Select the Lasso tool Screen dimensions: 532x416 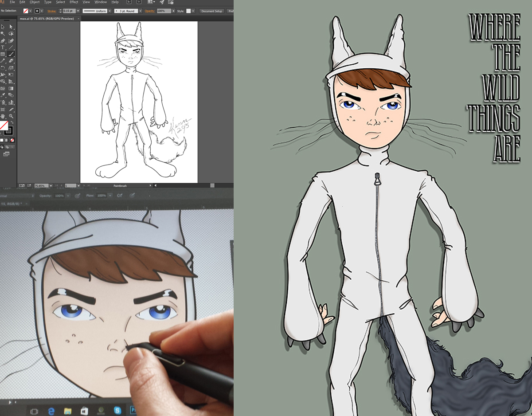click(x=11, y=33)
